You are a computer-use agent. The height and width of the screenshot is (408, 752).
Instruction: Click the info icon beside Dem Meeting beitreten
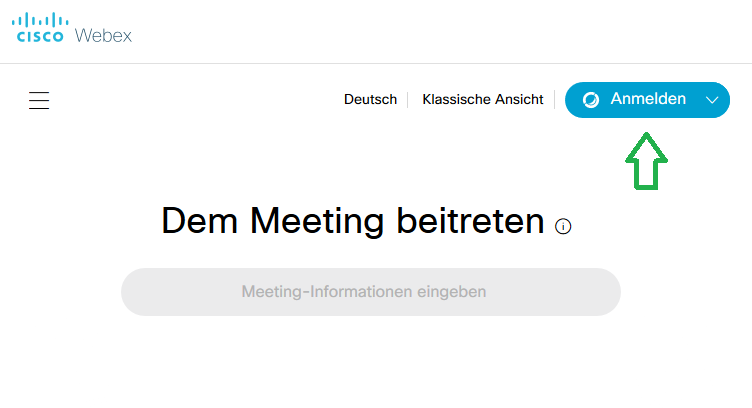pyautogui.click(x=563, y=226)
